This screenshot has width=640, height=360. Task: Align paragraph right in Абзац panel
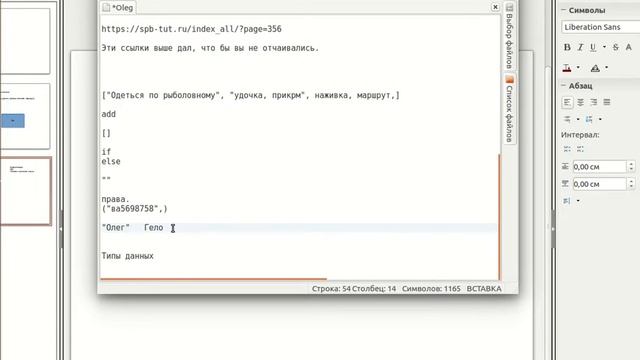(593, 102)
